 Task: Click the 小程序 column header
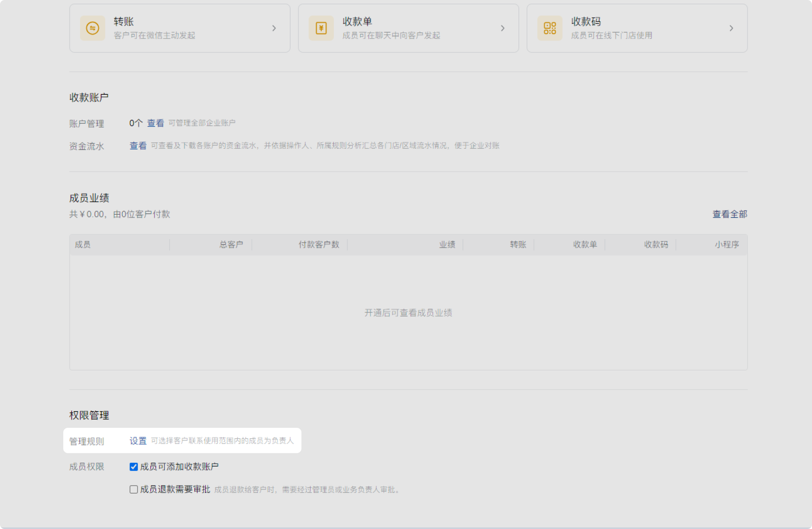(726, 244)
